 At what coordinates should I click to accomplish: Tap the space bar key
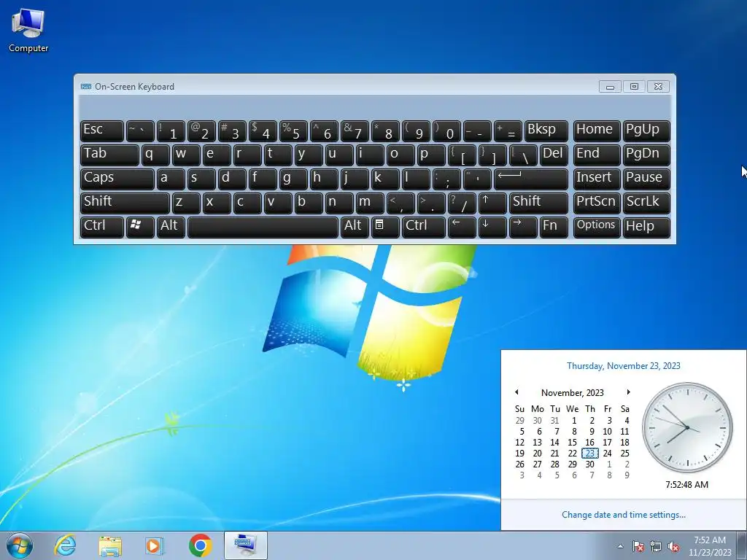[263, 227]
